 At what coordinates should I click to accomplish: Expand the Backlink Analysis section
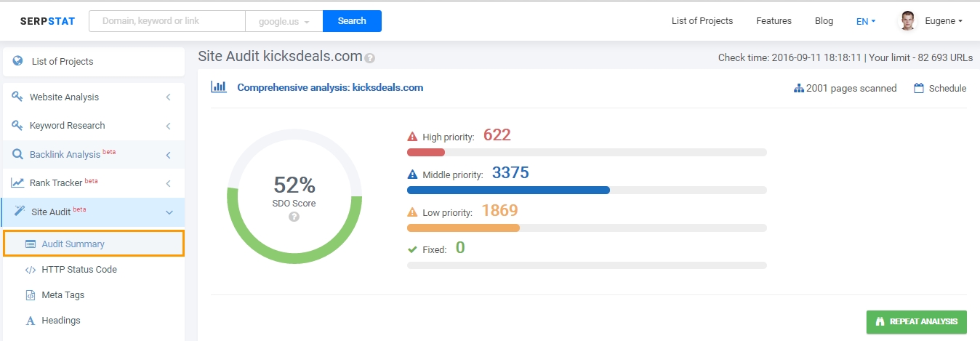[93, 154]
